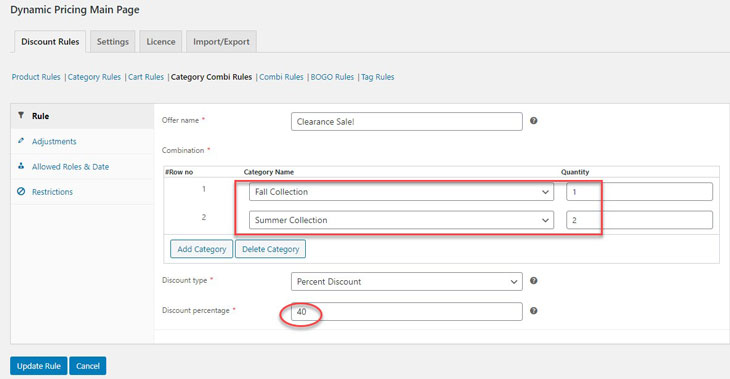Select Category Combi Rules
The height and width of the screenshot is (379, 730).
[x=211, y=77]
